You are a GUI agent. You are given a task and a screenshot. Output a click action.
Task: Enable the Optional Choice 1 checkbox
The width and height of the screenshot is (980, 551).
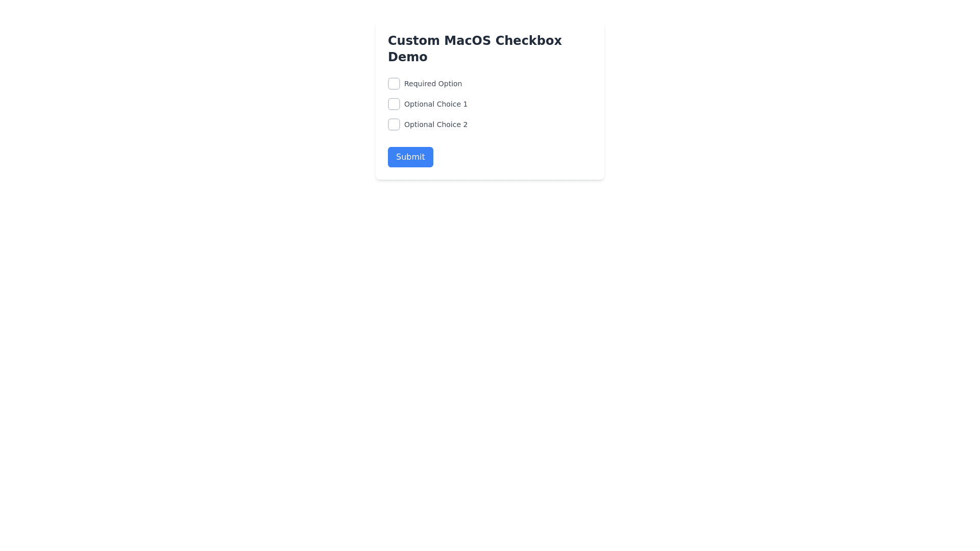[x=394, y=104]
